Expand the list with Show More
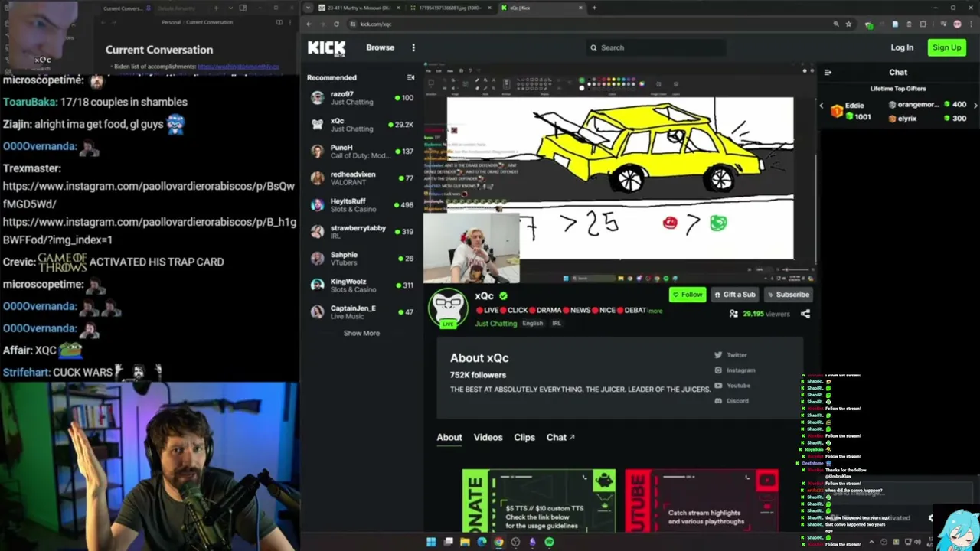Viewport: 980px width, 551px height. pyautogui.click(x=361, y=334)
